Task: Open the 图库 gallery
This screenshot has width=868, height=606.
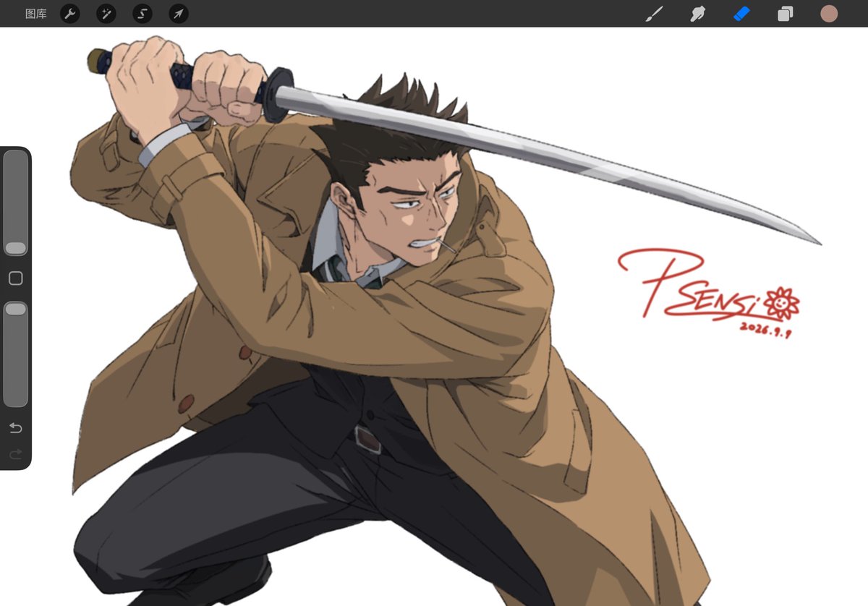Action: pyautogui.click(x=35, y=14)
